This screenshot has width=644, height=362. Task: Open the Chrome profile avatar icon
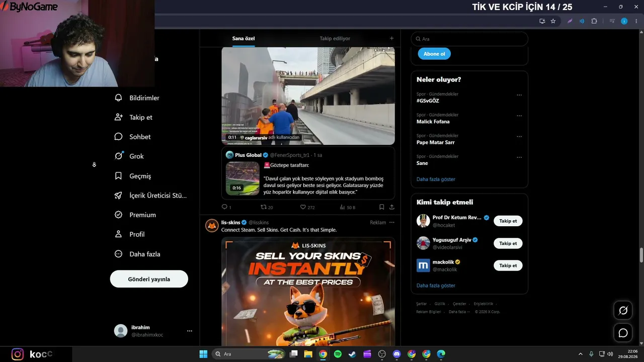[x=624, y=21]
